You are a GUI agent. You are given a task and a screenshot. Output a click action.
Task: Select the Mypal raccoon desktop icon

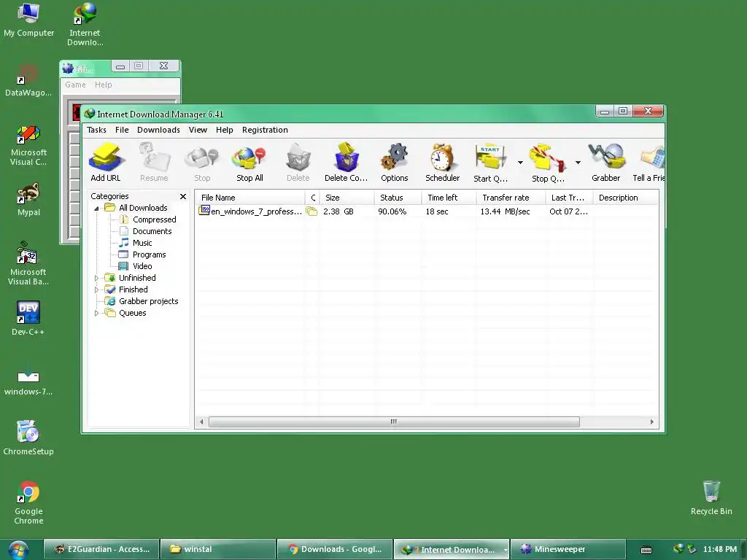click(28, 199)
